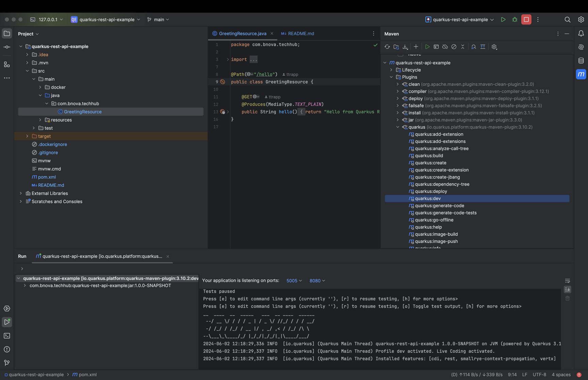Viewport: 588px width, 380px height.
Task: Open main branch dropdown
Action: [158, 20]
